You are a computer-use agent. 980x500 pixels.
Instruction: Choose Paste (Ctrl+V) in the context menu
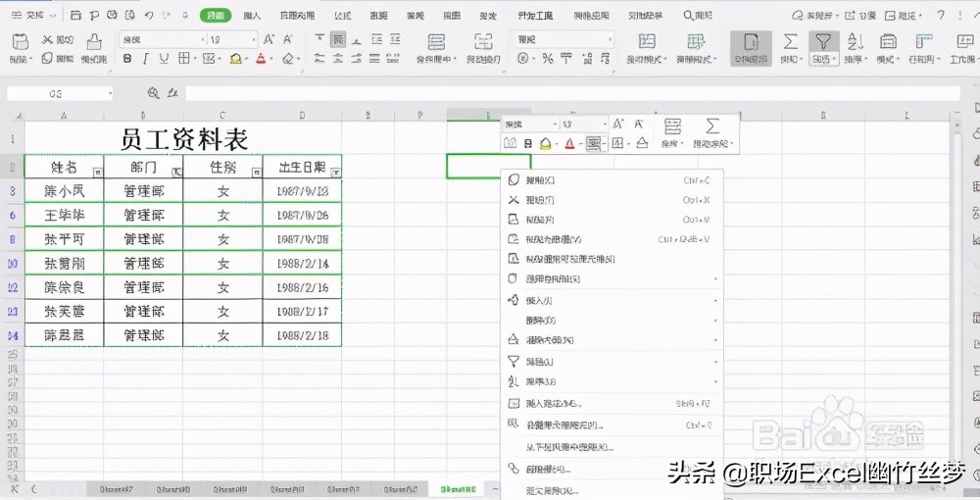point(612,220)
